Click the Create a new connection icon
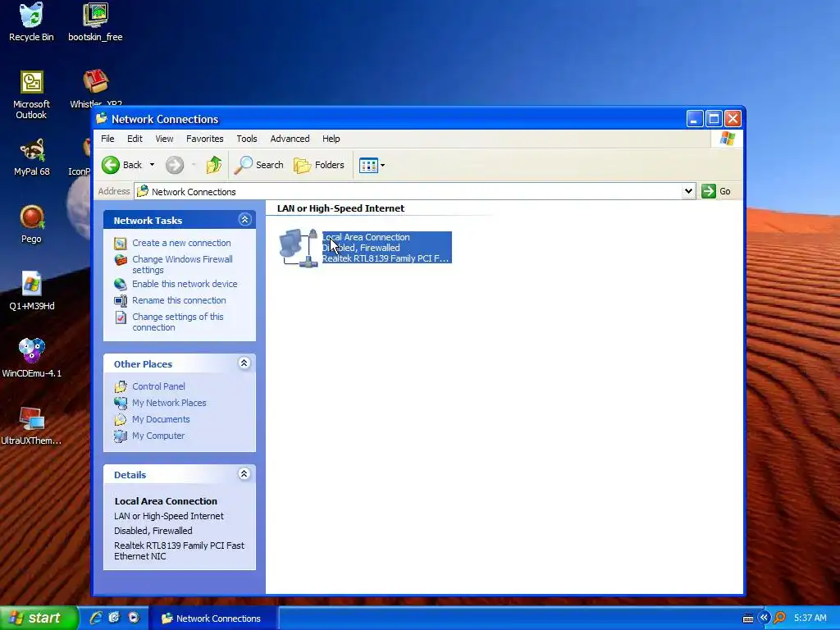Screen dimensions: 840x630 (121, 244)
